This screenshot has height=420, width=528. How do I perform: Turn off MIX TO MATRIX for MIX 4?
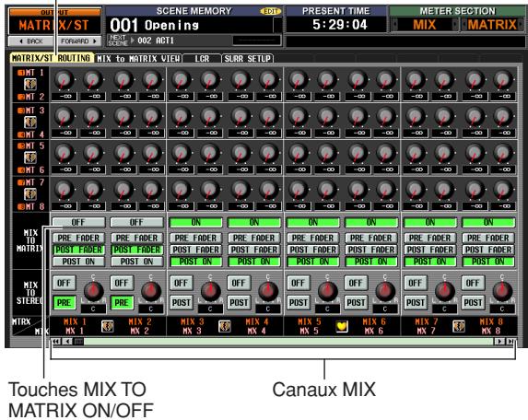click(254, 222)
